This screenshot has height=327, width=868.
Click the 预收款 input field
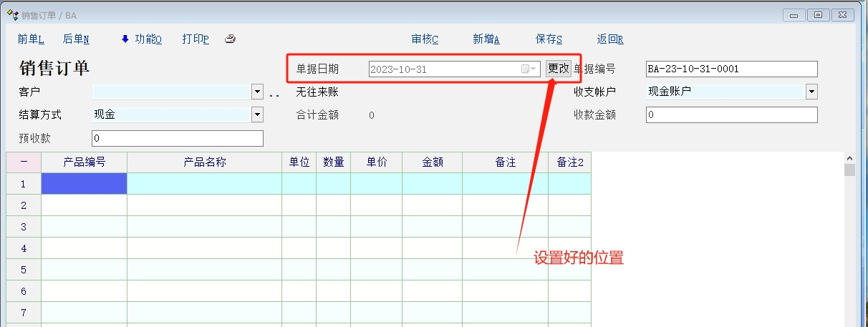pos(178,138)
